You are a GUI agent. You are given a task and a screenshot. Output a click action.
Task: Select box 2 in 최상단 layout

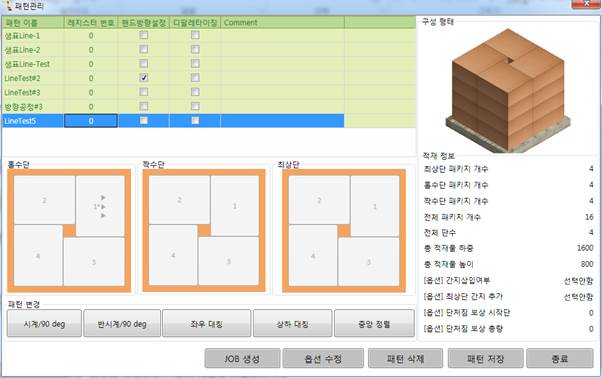point(319,200)
